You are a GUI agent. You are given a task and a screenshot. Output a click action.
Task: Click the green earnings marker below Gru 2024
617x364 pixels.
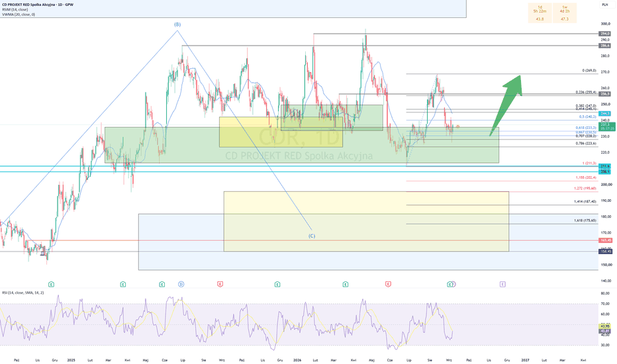pyautogui.click(x=51, y=284)
